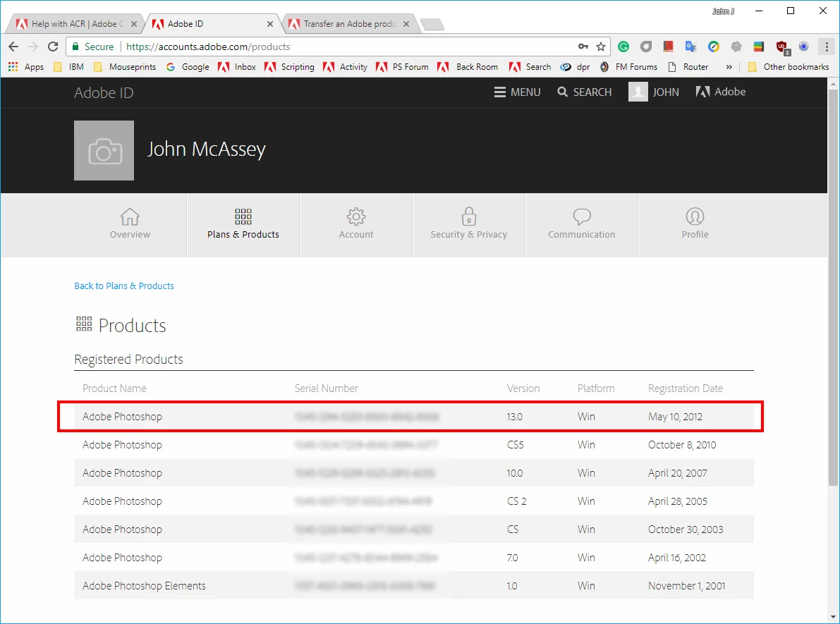Click the Registration Date column header

685,389
